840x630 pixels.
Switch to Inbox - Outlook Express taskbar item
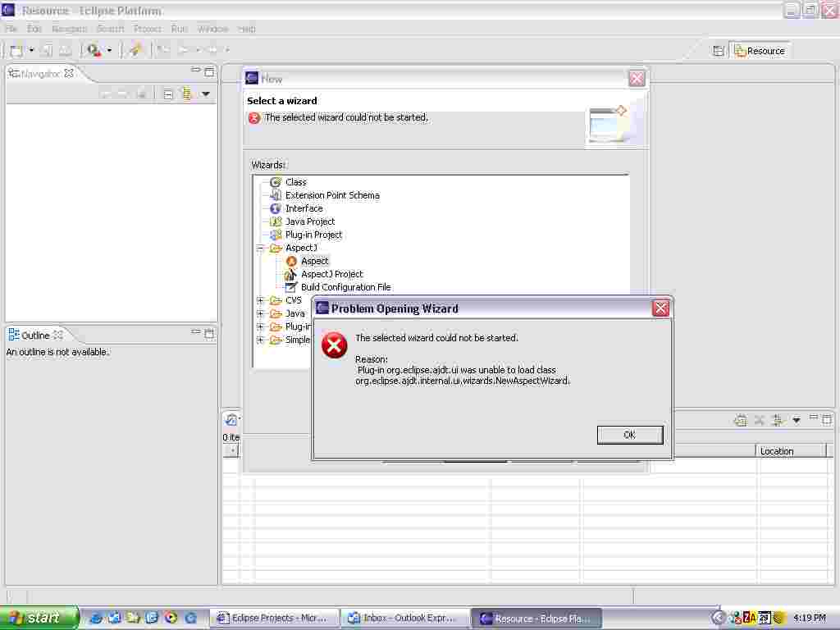pyautogui.click(x=405, y=619)
